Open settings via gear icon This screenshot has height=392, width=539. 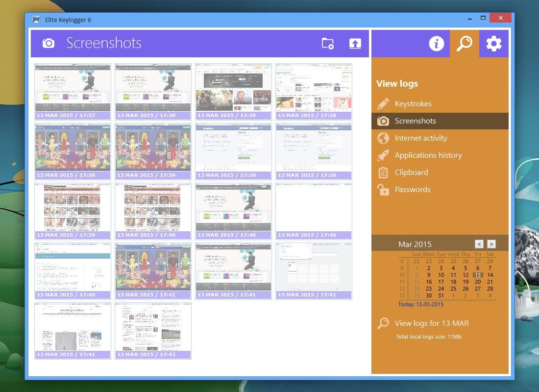(x=493, y=44)
